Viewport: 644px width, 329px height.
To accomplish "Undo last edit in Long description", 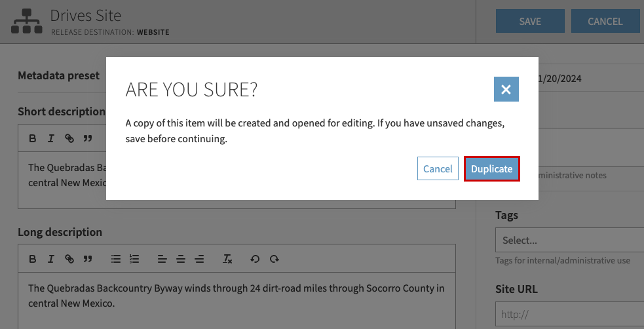I will 255,259.
